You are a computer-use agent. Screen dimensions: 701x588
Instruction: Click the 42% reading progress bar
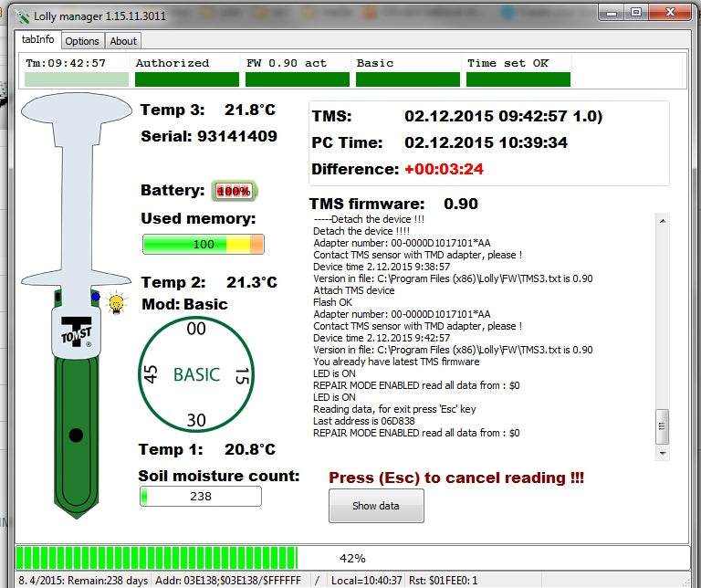351,558
